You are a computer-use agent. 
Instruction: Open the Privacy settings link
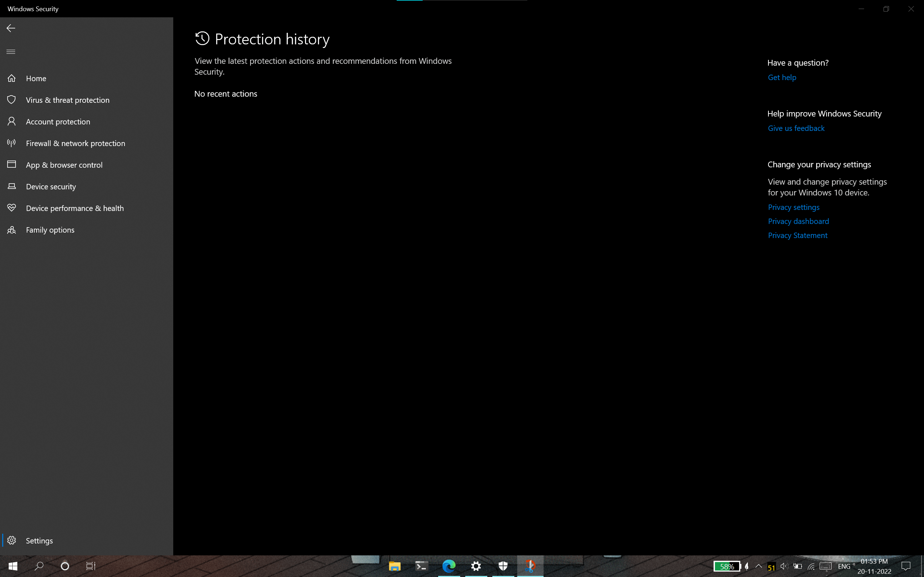click(793, 207)
